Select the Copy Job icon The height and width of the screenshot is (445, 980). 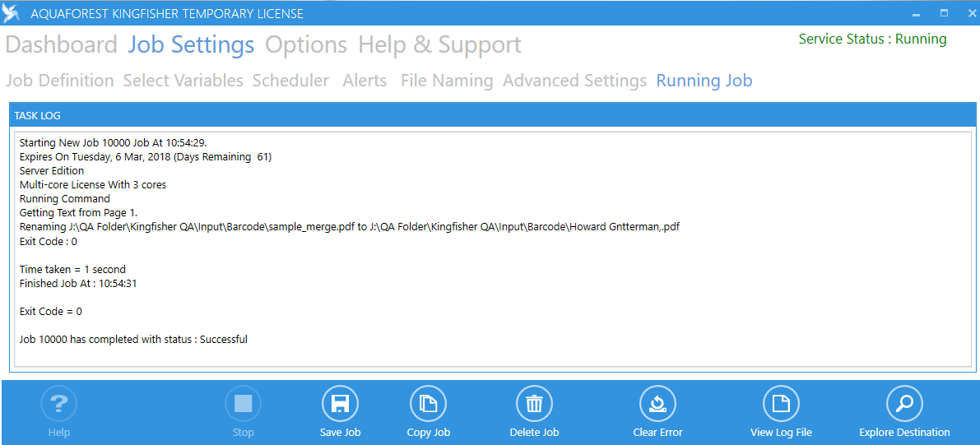428,404
